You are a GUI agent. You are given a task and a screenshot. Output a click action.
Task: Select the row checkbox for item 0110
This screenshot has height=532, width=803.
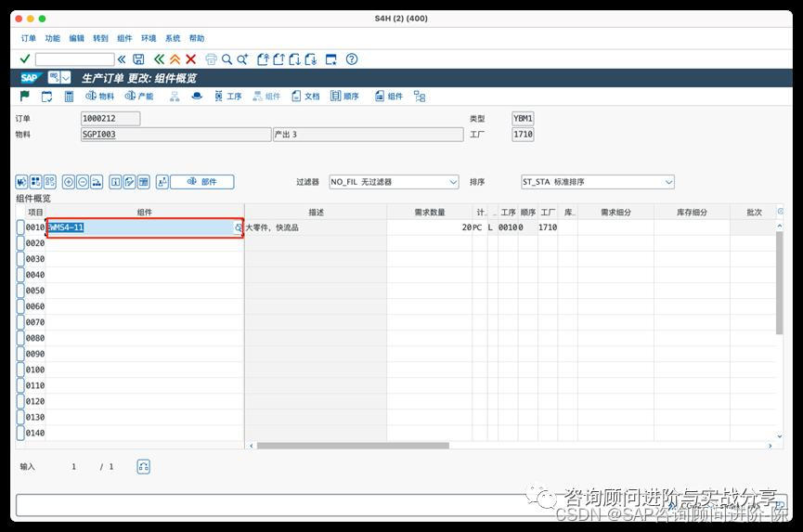(20, 385)
